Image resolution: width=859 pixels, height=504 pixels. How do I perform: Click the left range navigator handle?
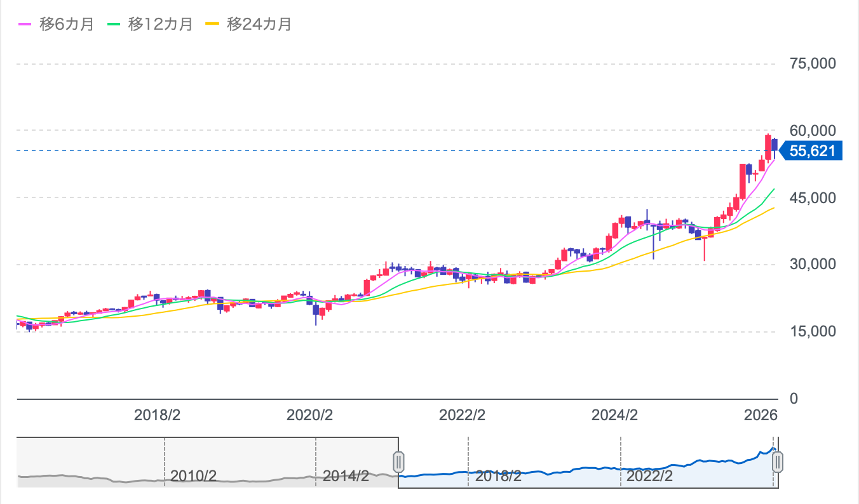point(398,461)
